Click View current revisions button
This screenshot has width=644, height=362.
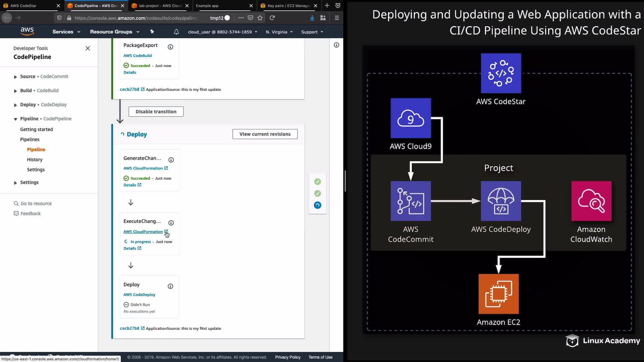pyautogui.click(x=265, y=134)
